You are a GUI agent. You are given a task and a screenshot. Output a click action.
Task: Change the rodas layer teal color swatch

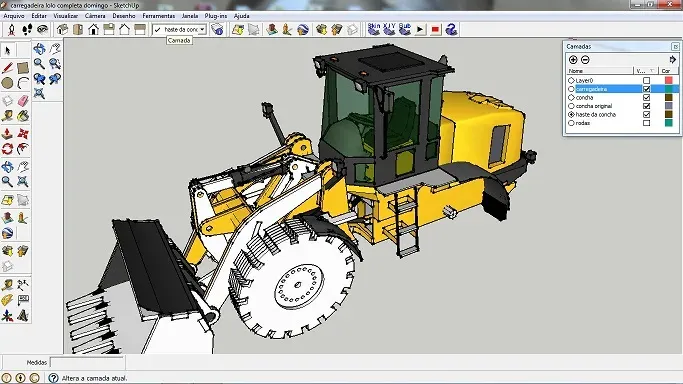669,123
